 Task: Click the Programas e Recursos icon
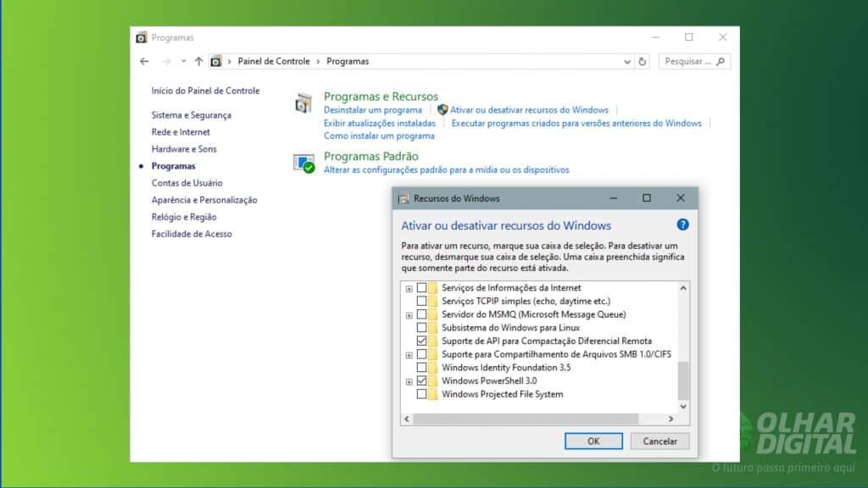(x=303, y=103)
